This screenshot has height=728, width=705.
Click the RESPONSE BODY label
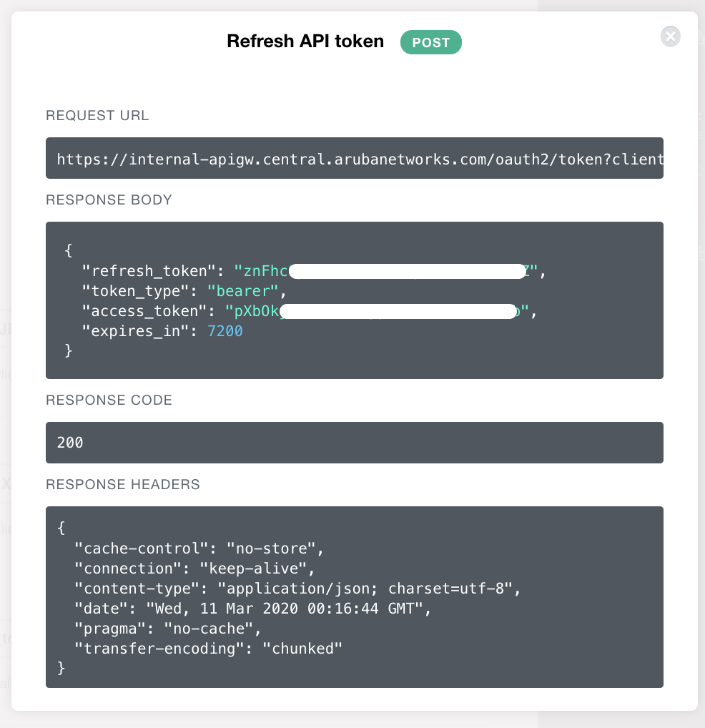[x=109, y=200]
